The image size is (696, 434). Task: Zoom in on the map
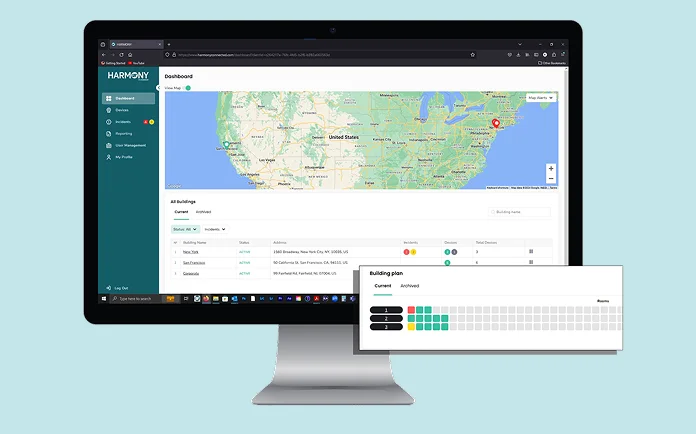(x=550, y=169)
